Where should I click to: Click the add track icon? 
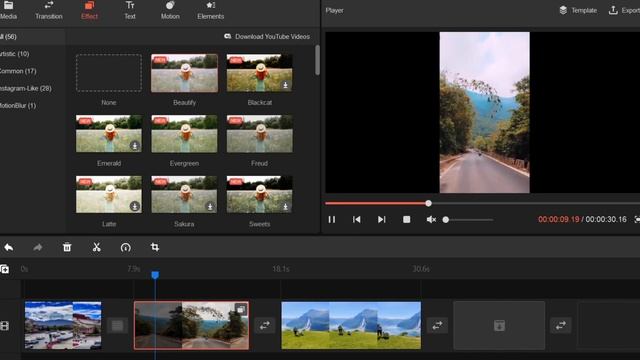(x=4, y=269)
